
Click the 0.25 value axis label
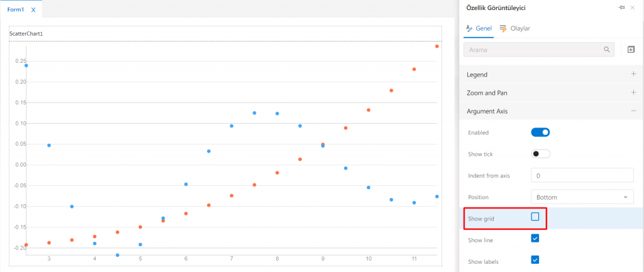click(20, 61)
